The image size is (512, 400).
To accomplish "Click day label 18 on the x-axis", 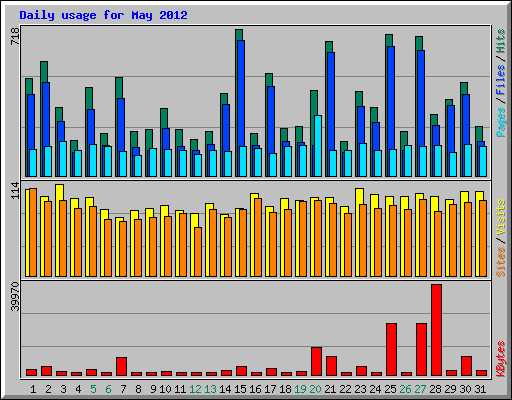I will click(x=285, y=389).
